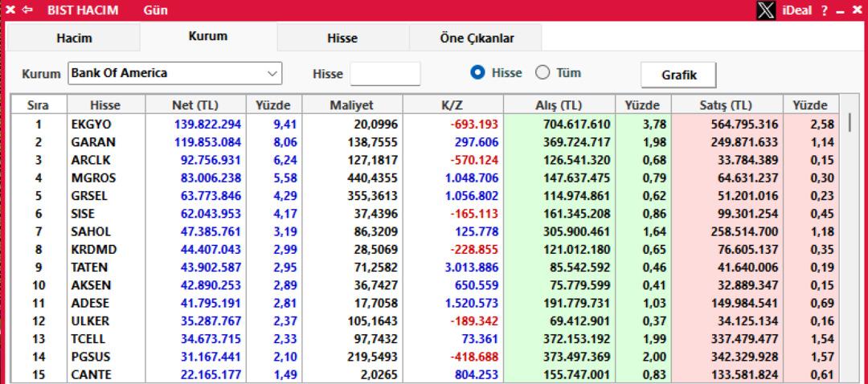Switch to the Hacim tab
This screenshot has height=384, width=868.
74,39
